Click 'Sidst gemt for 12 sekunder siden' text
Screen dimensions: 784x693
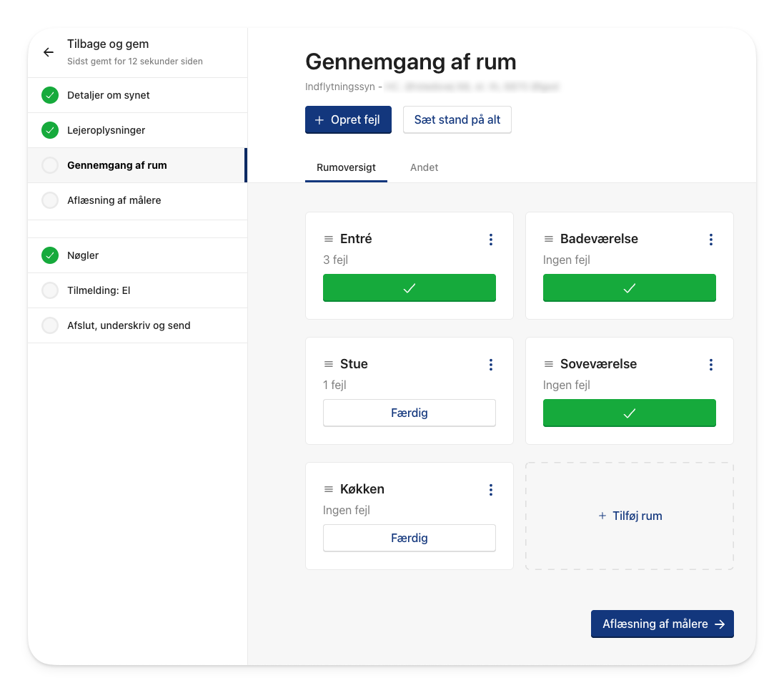(x=135, y=61)
